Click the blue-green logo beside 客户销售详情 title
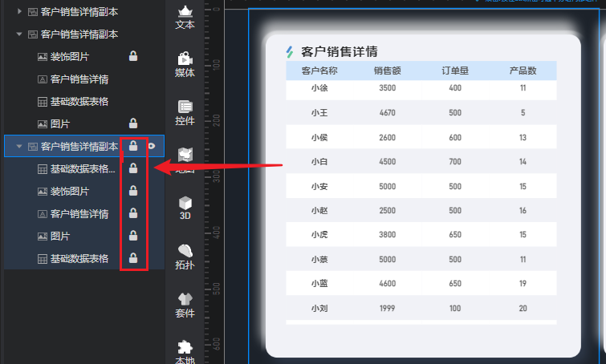Image resolution: width=606 pixels, height=364 pixels. tap(290, 52)
